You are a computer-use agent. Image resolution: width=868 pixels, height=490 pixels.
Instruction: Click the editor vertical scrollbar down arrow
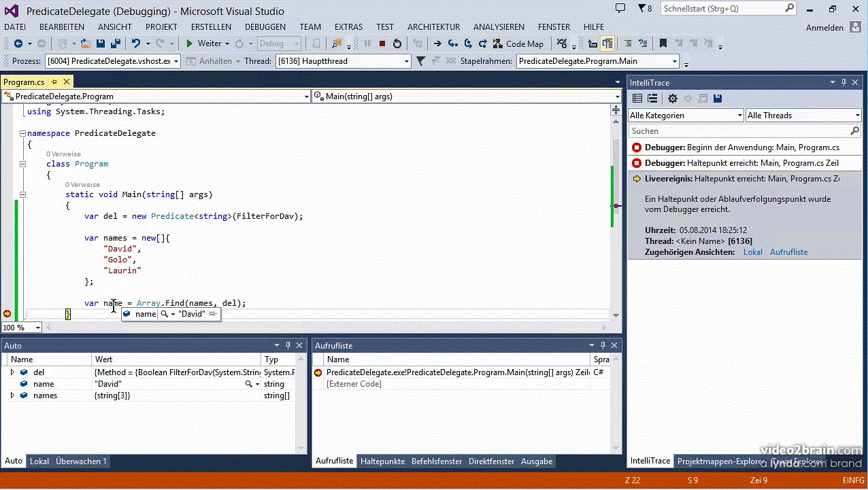(x=616, y=315)
